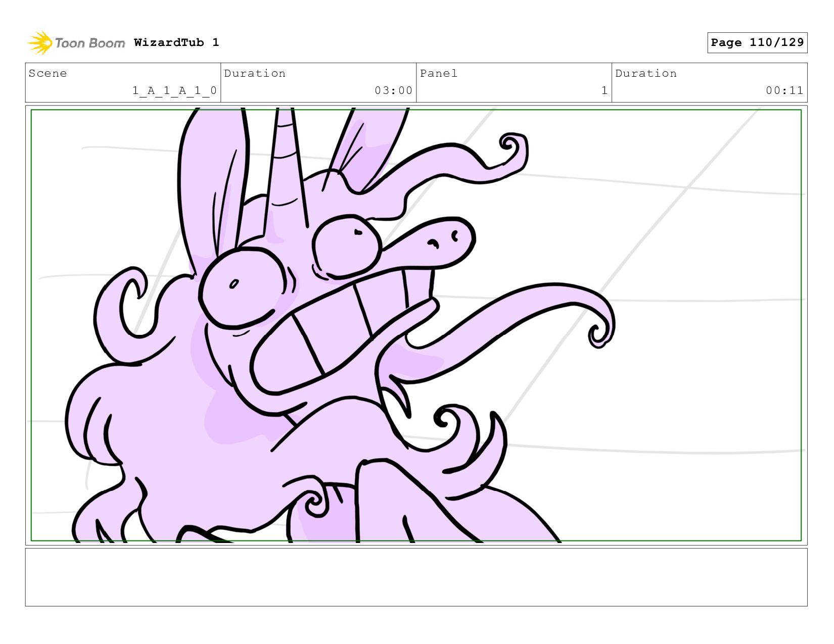Select the Scene label
834x644 pixels.
[48, 73]
